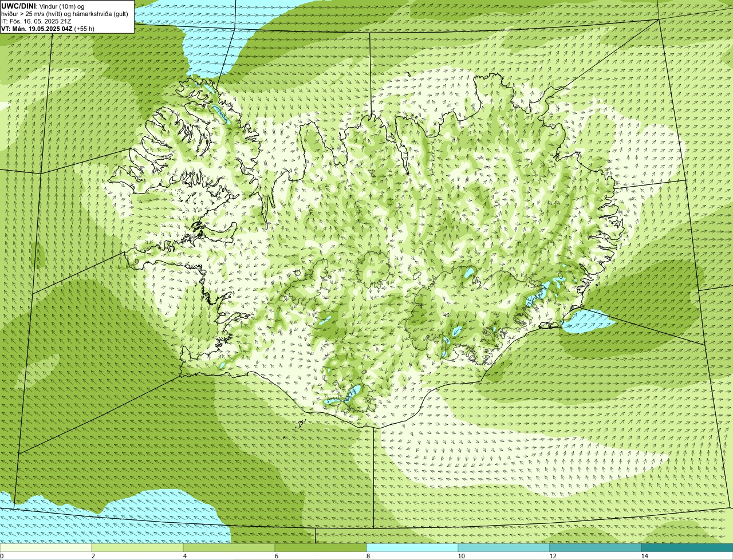
Task: Pick the 4–6 legend color band
Action: 229,547
